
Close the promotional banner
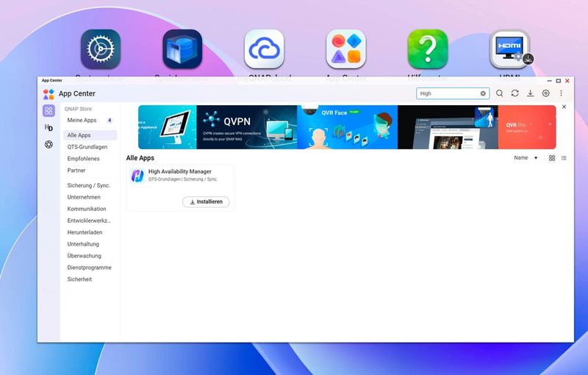tap(564, 107)
